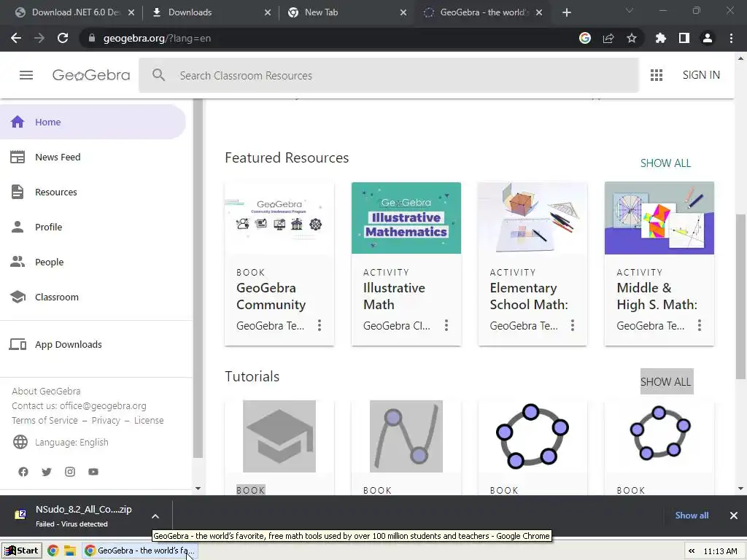
Task: Open the GeoGebra Community book thumbnail
Action: [279, 217]
